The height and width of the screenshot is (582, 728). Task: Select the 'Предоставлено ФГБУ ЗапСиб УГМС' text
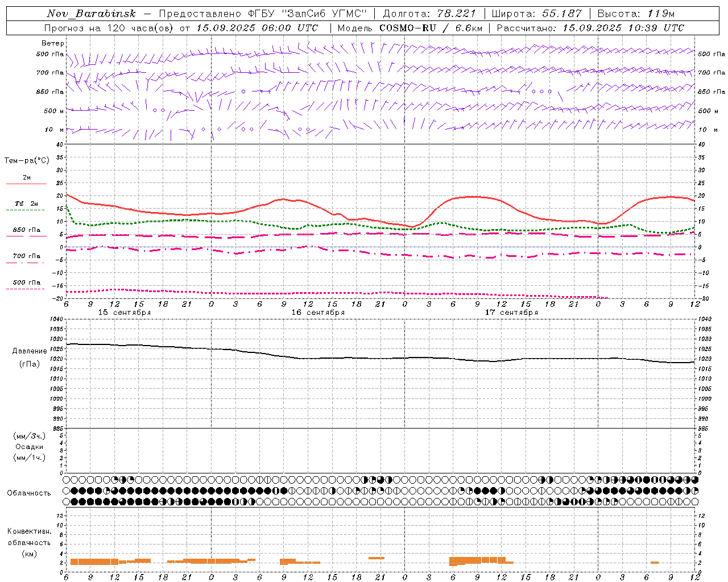coord(263,14)
